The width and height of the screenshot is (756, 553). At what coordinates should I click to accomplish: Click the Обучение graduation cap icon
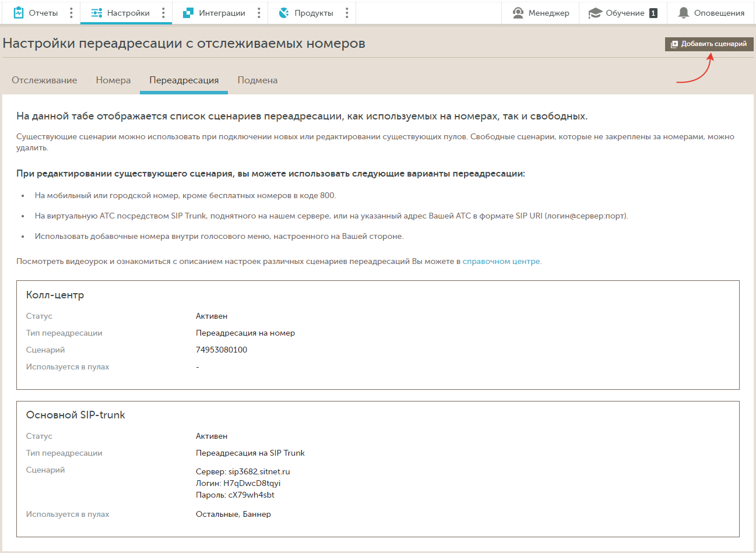[595, 13]
